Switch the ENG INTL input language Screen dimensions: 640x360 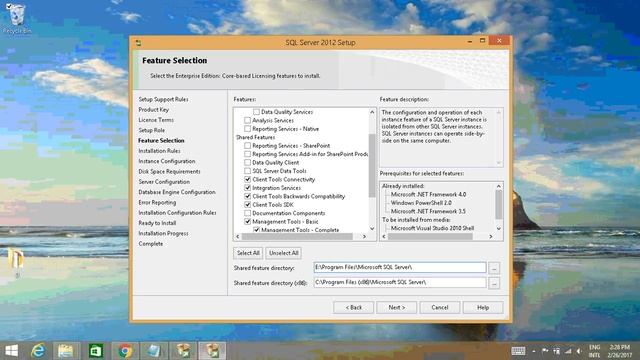click(x=594, y=351)
